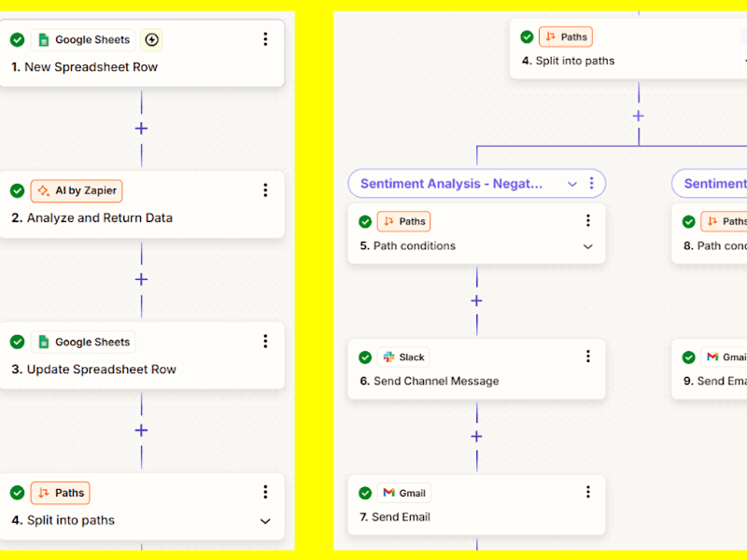
Task: Select the second Sentiment path label
Action: [715, 184]
